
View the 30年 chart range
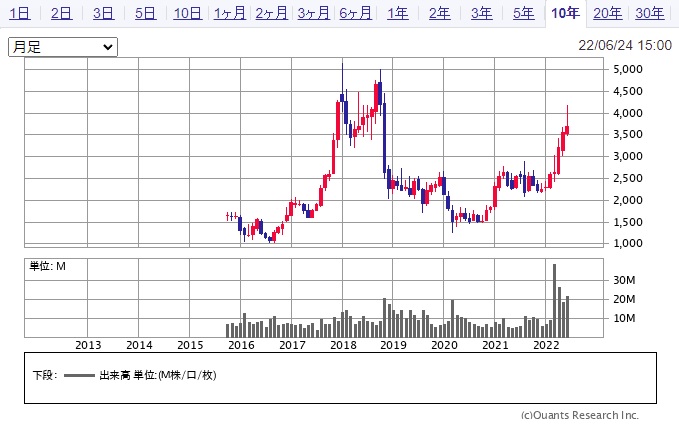click(x=650, y=13)
